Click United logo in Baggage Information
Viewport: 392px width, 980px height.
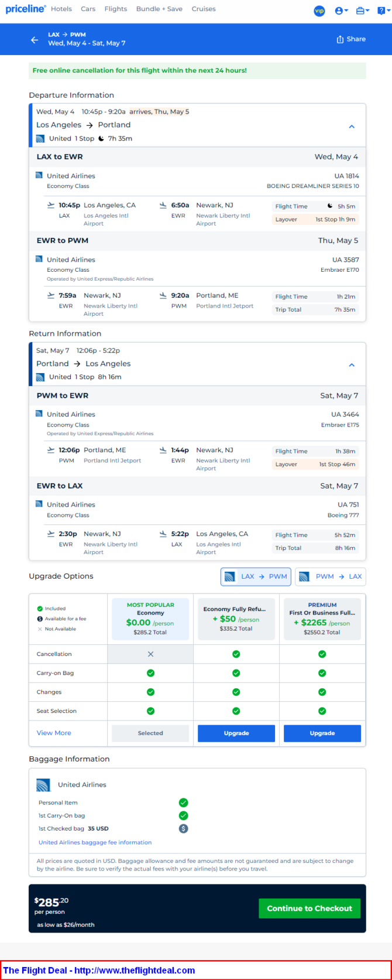(x=43, y=785)
